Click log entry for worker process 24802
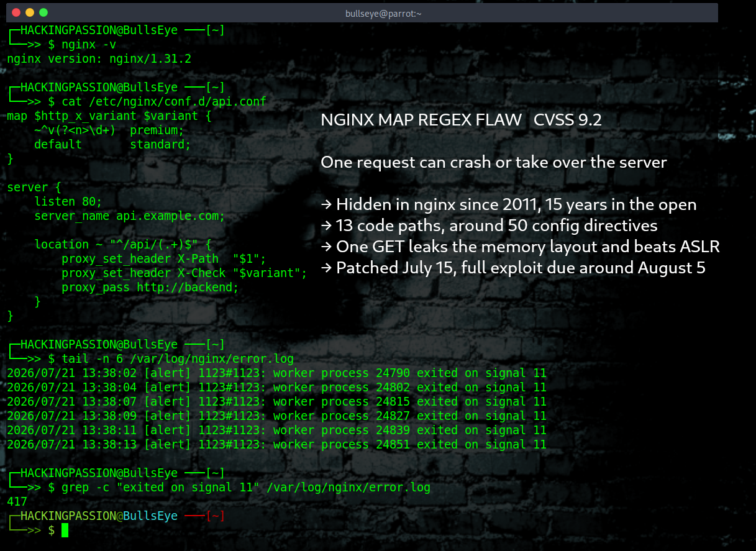Viewport: 756px width, 551px height. 276,388
